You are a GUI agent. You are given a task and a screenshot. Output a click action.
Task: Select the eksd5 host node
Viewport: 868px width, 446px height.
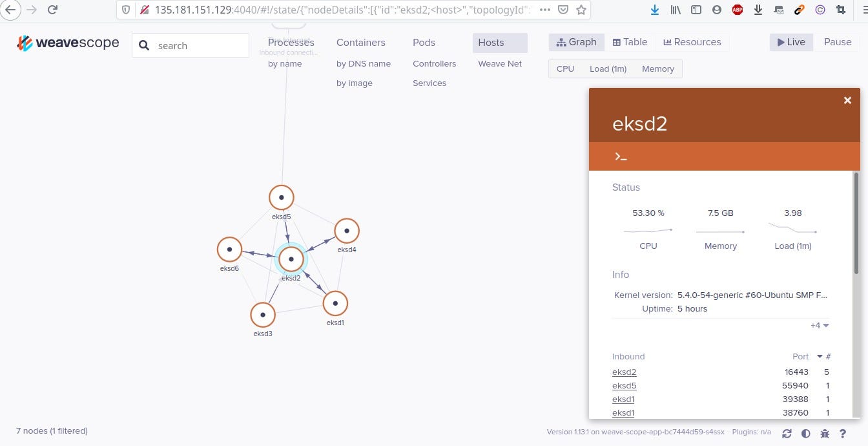(281, 197)
